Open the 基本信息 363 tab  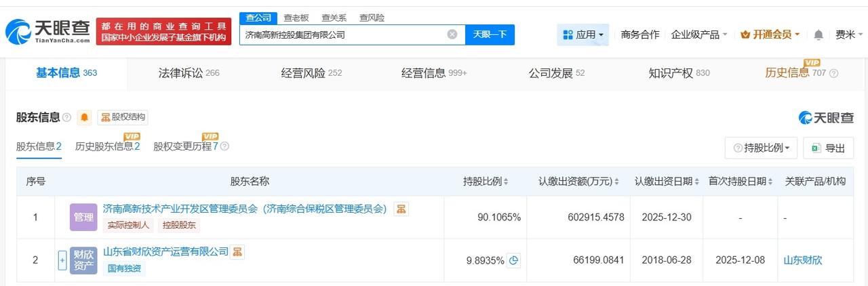[x=66, y=73]
